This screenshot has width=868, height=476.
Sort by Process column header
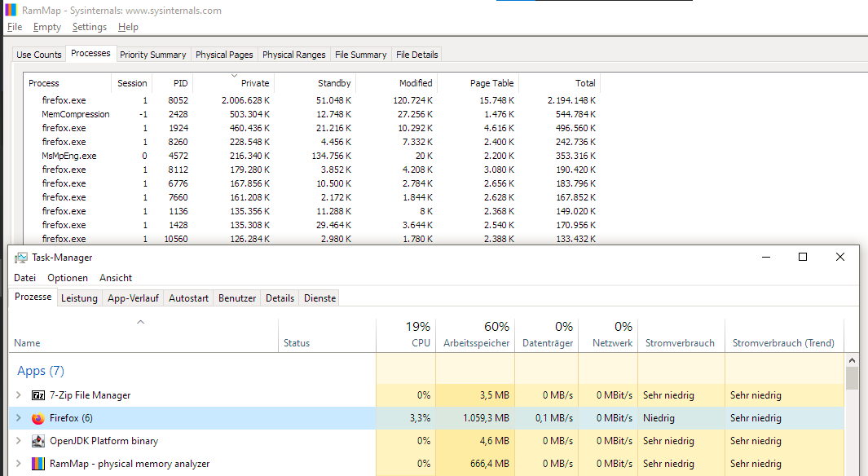tap(68, 83)
